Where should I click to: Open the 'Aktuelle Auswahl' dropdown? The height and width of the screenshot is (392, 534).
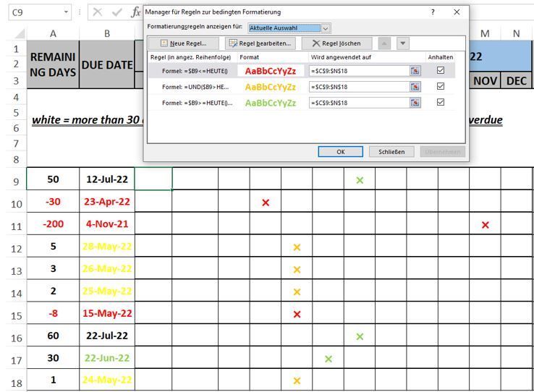[326, 28]
